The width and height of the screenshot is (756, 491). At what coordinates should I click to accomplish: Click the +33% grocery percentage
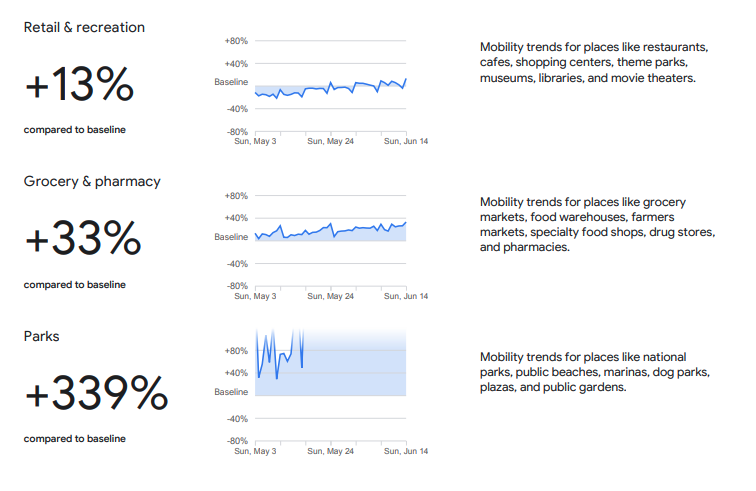pyautogui.click(x=83, y=238)
